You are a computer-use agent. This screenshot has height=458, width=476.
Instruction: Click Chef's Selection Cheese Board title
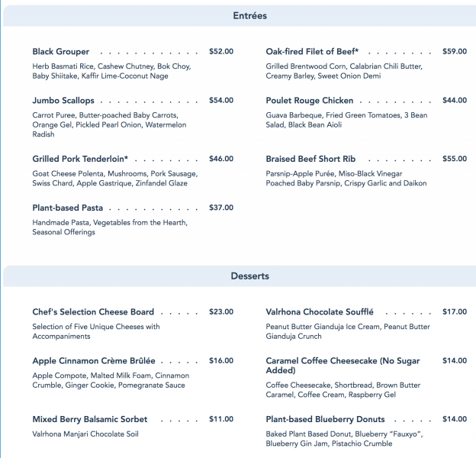(93, 312)
